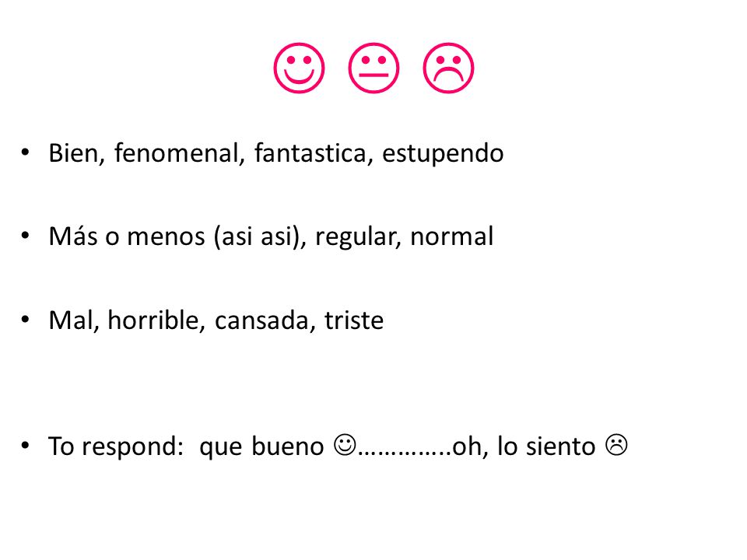
Task: Select the word 'fenomenal'
Action: 177,153
